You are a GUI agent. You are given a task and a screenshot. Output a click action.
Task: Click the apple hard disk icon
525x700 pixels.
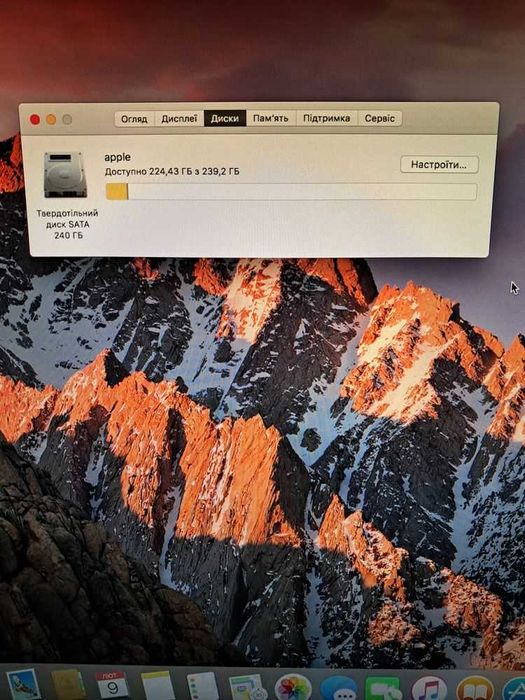pyautogui.click(x=65, y=175)
